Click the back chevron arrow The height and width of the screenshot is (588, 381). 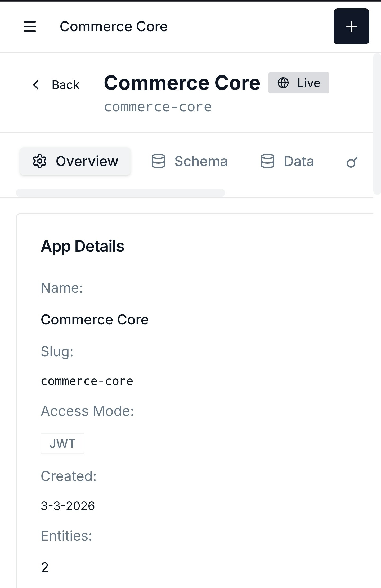click(36, 85)
